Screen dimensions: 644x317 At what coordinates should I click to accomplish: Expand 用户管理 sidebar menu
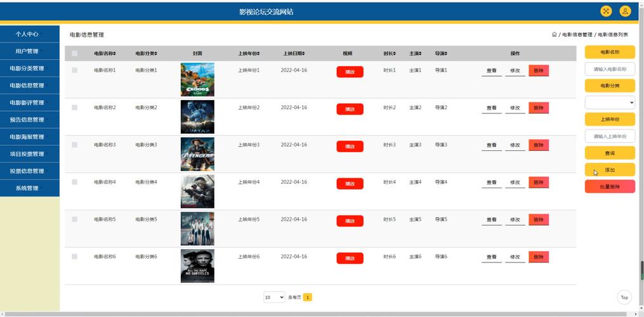[x=30, y=51]
